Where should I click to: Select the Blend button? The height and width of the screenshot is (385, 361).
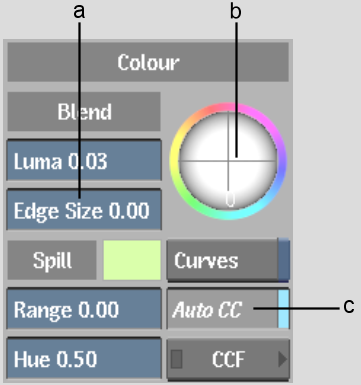coord(84,112)
